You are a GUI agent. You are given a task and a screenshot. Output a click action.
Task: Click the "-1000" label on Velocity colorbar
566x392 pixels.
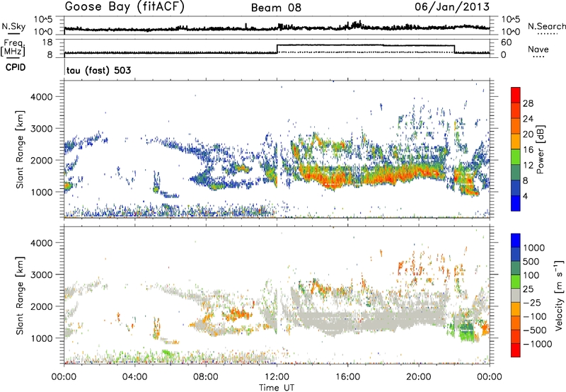(x=538, y=344)
